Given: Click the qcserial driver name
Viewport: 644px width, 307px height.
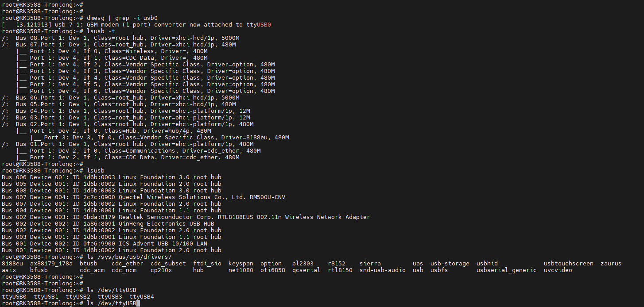Looking at the screenshot, I should point(306,270).
